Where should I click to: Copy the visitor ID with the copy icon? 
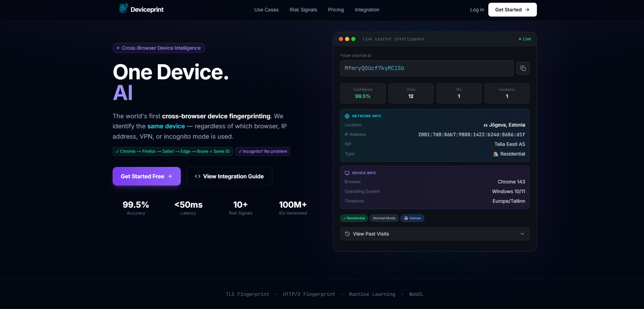523,68
